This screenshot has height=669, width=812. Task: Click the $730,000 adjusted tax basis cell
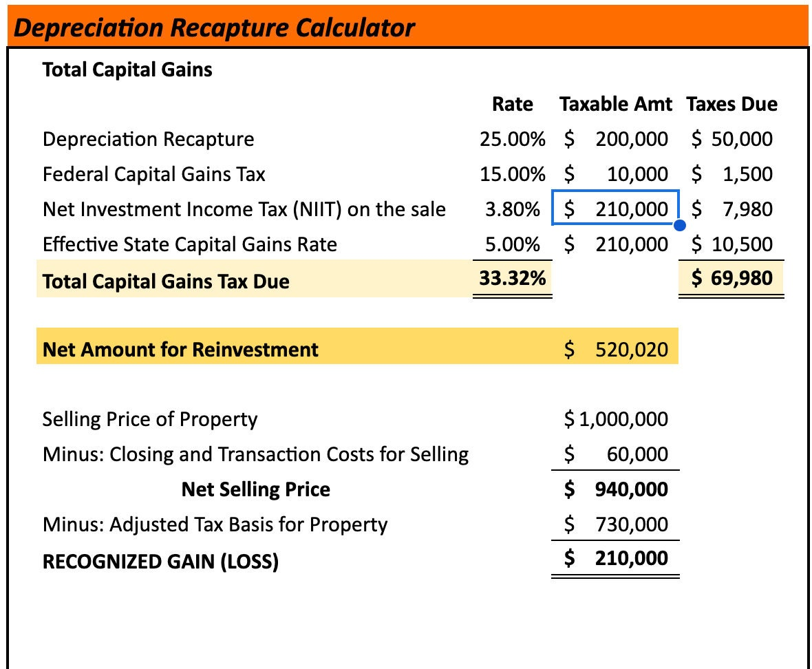click(616, 524)
